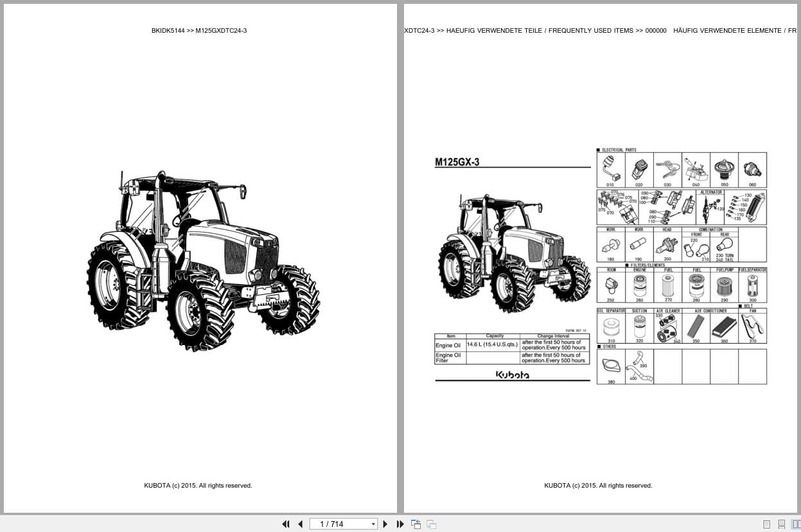The image size is (801, 532).
Task: Click the ROOM filter item 250
Action: point(611,285)
